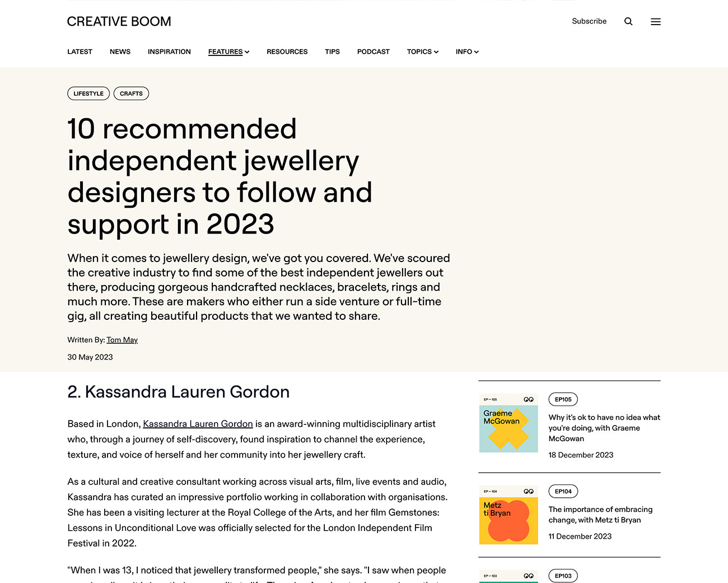Viewport: 728px width, 583px height.
Task: Select the Crafts category tag
Action: point(131,94)
